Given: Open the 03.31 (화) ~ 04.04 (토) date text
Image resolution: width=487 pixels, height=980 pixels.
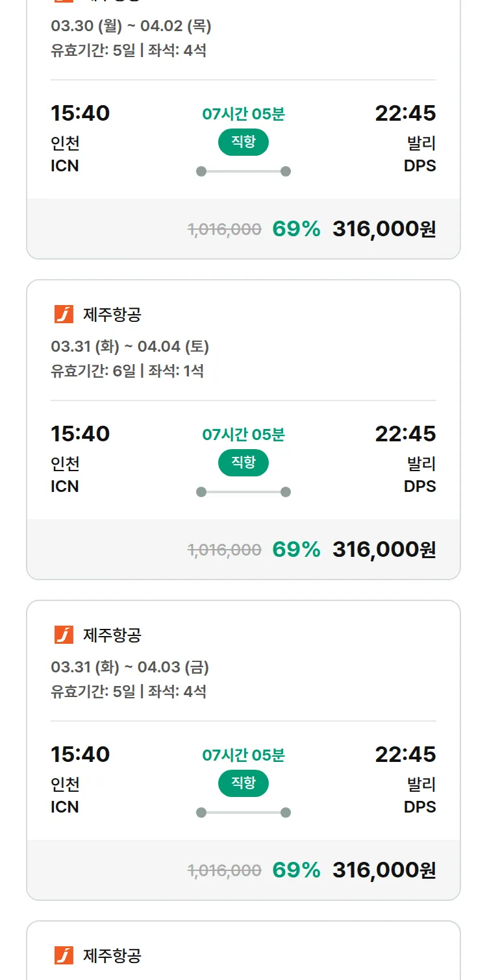Looking at the screenshot, I should click(130, 347).
